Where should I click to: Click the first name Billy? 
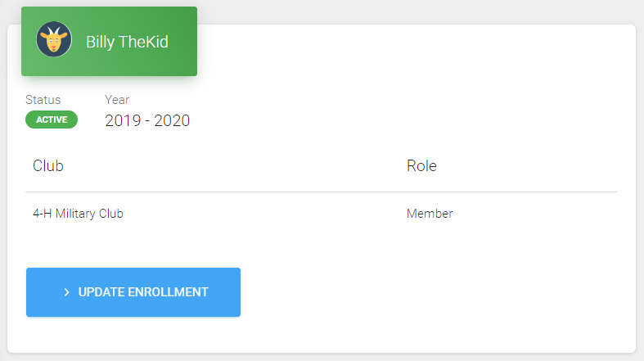(100, 43)
